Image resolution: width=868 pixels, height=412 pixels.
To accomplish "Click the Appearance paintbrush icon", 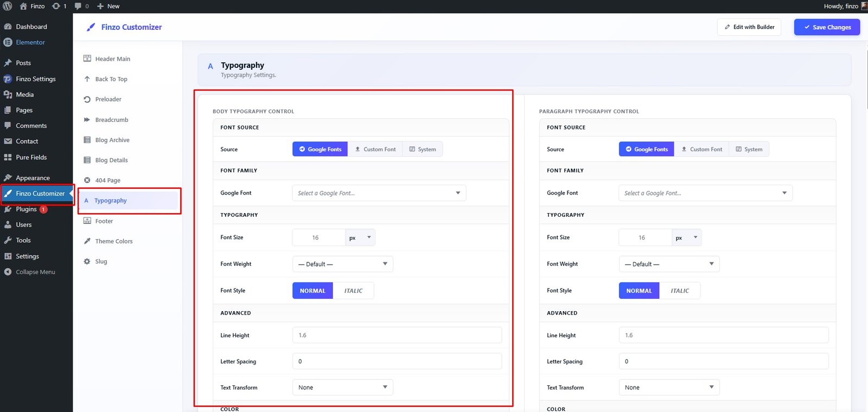I will click(8, 178).
